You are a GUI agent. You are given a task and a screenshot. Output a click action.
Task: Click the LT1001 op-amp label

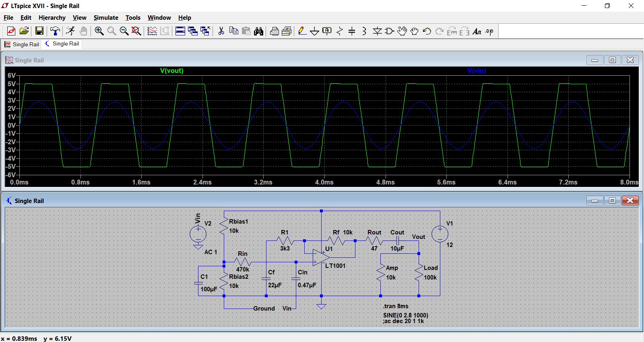point(335,266)
